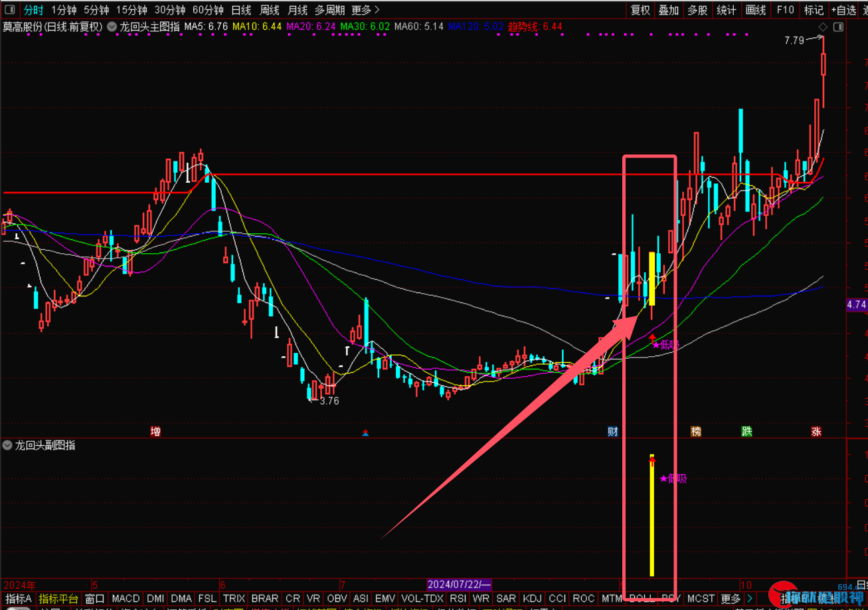
Task: Open 复权 adjustment options
Action: pos(640,10)
